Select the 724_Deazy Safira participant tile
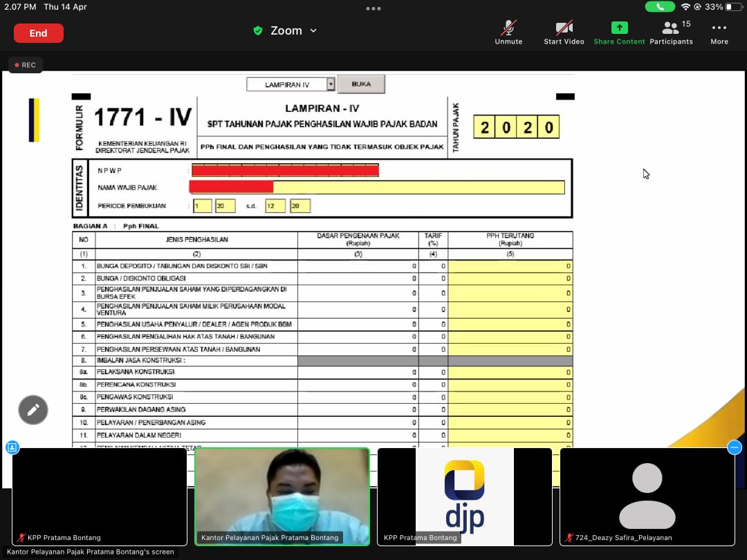 point(647,496)
